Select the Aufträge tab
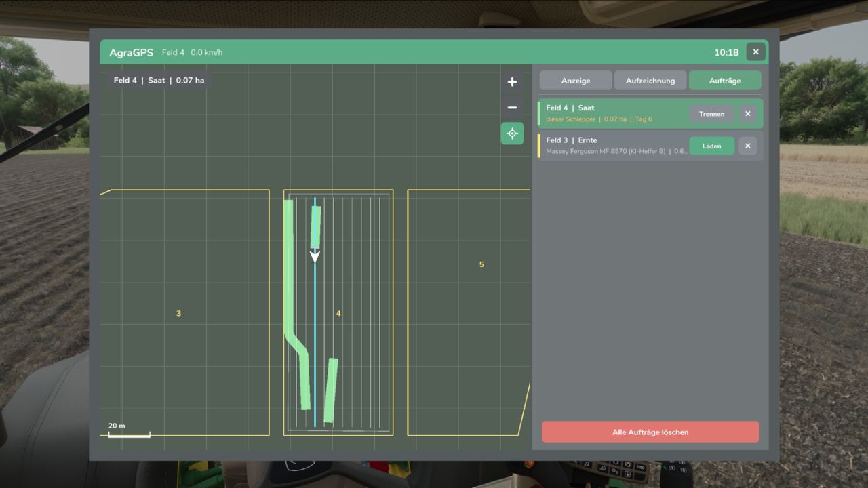This screenshot has width=868, height=488. coord(725,81)
